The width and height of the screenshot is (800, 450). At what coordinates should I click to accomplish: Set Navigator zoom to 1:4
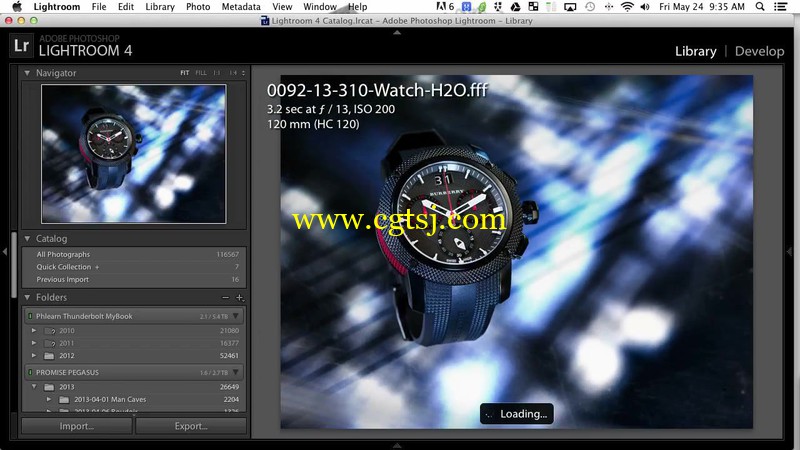pos(233,73)
